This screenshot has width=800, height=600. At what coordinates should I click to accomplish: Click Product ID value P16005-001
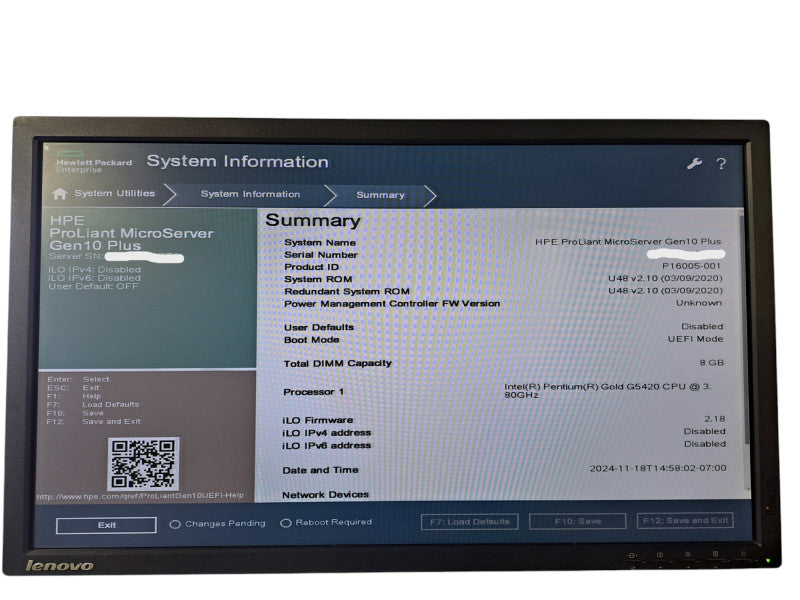(x=691, y=266)
